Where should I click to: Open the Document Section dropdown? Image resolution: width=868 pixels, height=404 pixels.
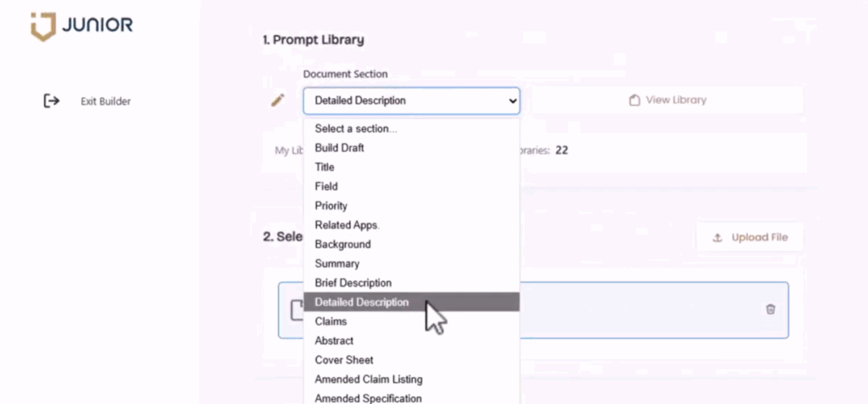pos(411,101)
